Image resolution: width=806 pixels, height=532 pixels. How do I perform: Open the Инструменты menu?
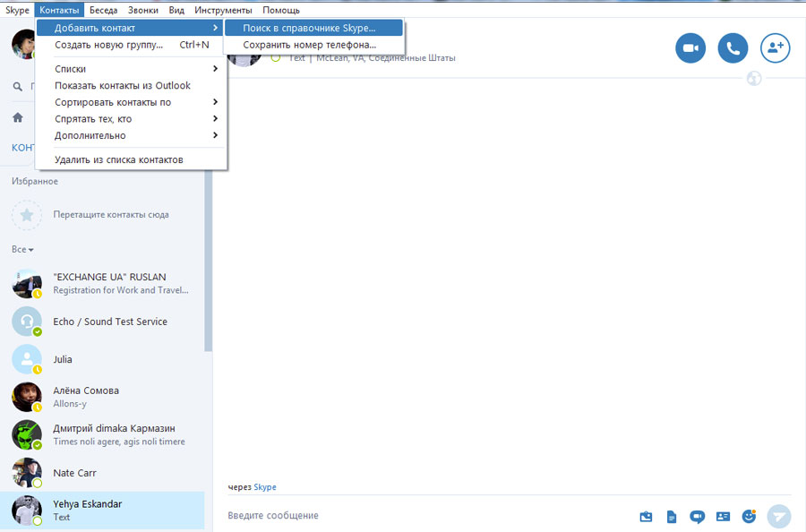(223, 10)
